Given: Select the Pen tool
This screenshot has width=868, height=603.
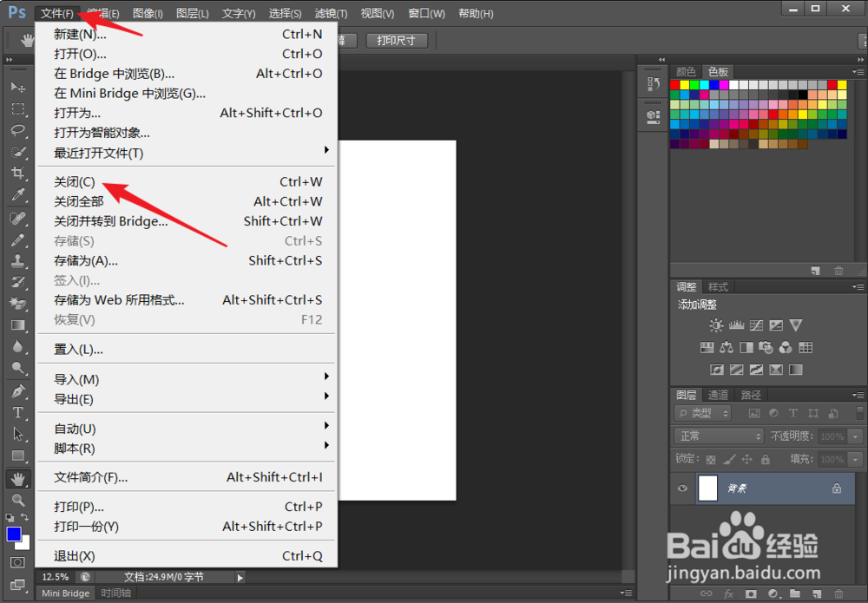Looking at the screenshot, I should click(17, 391).
